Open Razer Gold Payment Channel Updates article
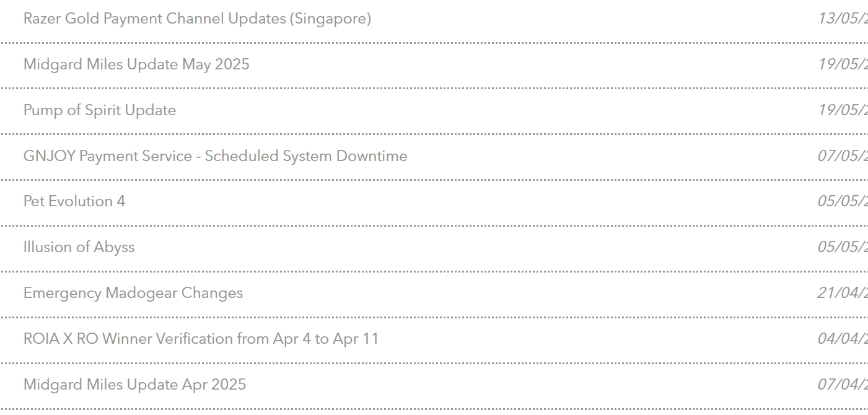This screenshot has width=868, height=415. click(197, 19)
